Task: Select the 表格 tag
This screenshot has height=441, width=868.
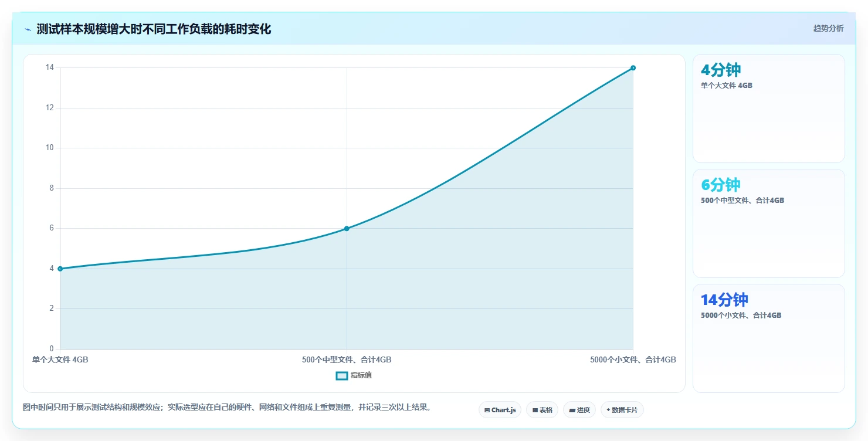Action: click(542, 410)
